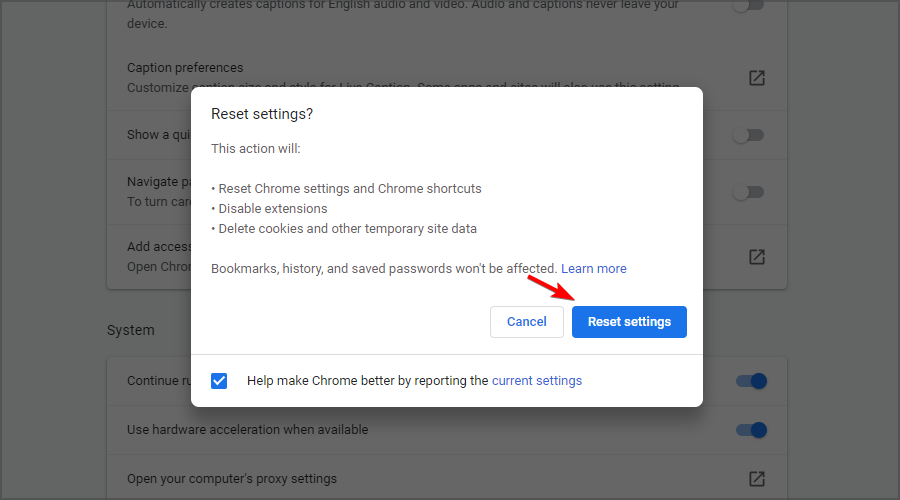
Task: Click the 'This action will:' text
Action: click(255, 148)
